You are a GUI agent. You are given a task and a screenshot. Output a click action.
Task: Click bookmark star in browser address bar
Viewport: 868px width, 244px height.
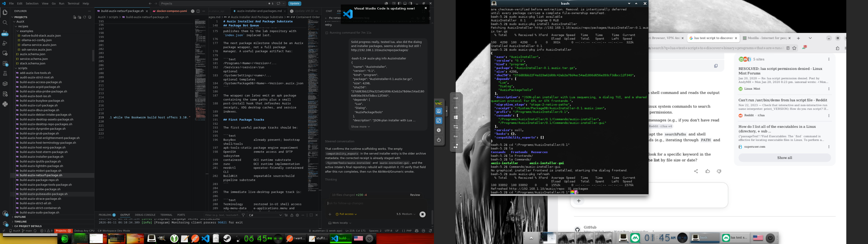pos(794,48)
